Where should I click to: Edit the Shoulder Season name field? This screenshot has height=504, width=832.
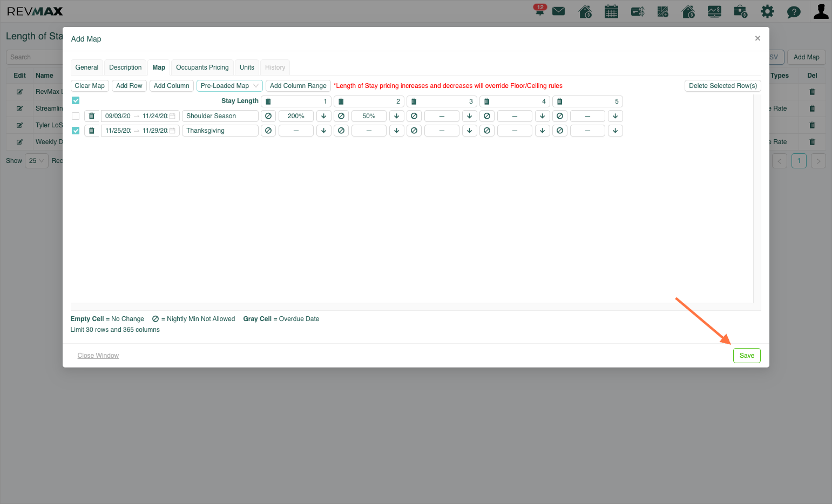(x=220, y=116)
